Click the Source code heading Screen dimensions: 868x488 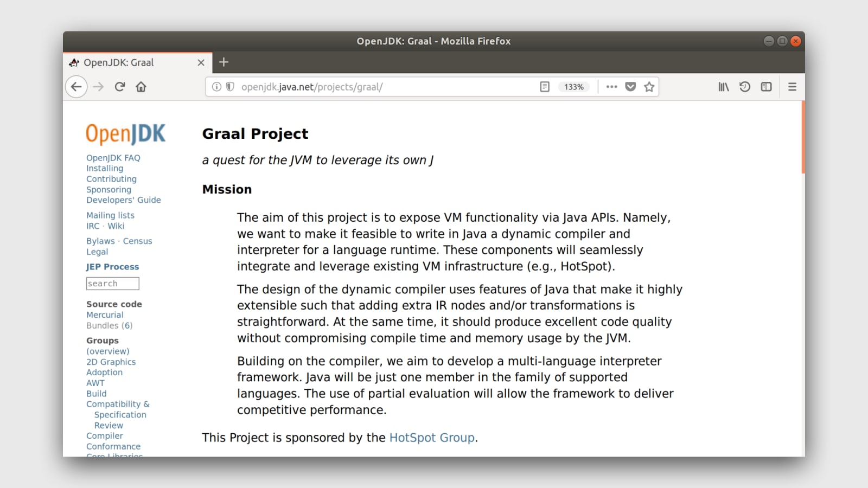[x=114, y=304]
